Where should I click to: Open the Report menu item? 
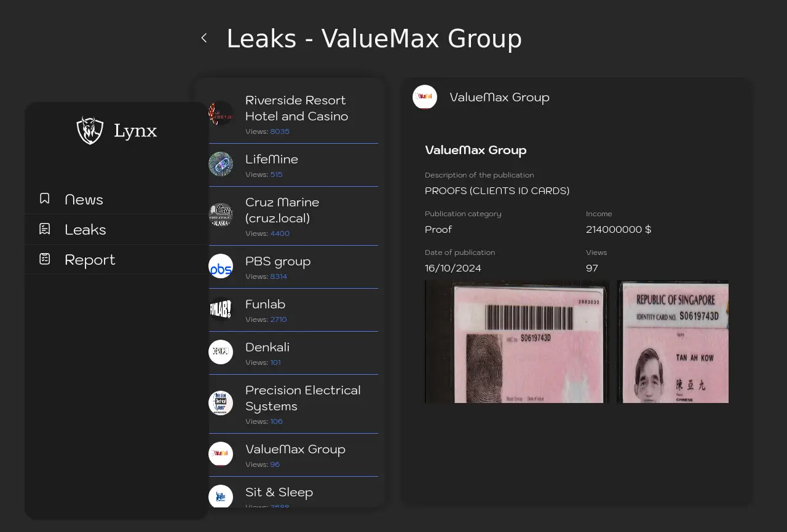tap(90, 260)
